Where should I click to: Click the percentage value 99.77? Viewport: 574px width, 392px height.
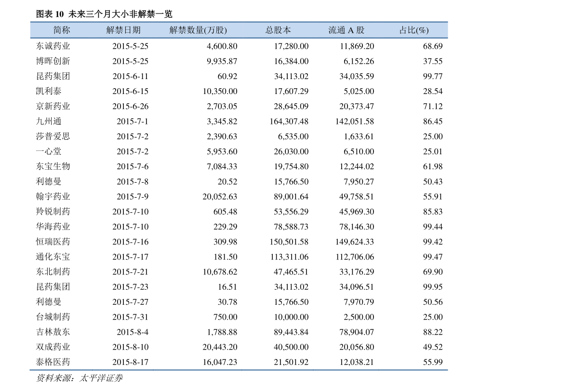click(x=433, y=76)
